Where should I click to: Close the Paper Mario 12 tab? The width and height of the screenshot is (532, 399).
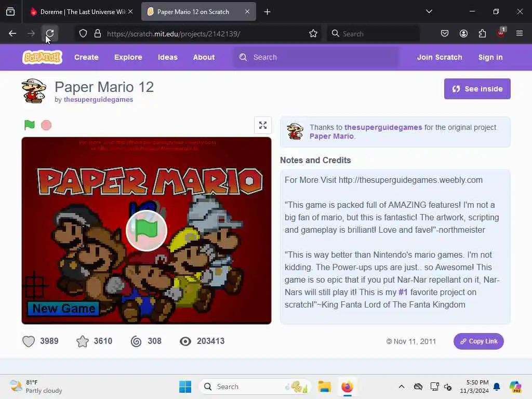click(x=247, y=11)
